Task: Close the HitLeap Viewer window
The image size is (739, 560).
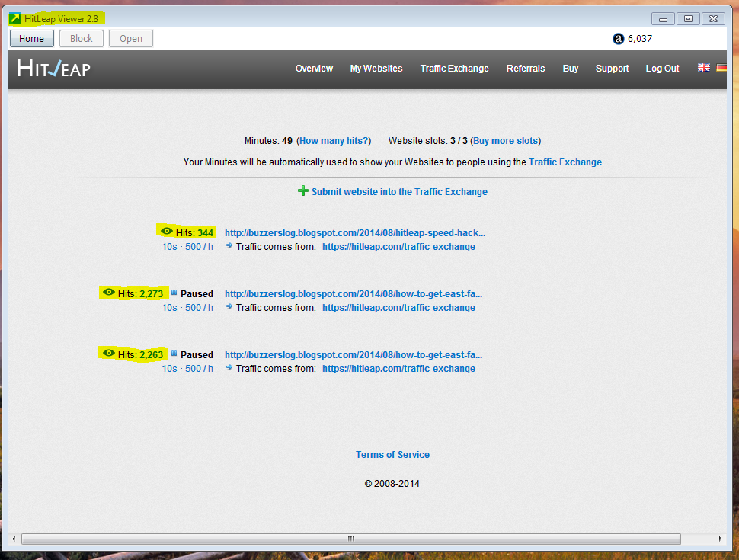Action: tap(714, 19)
